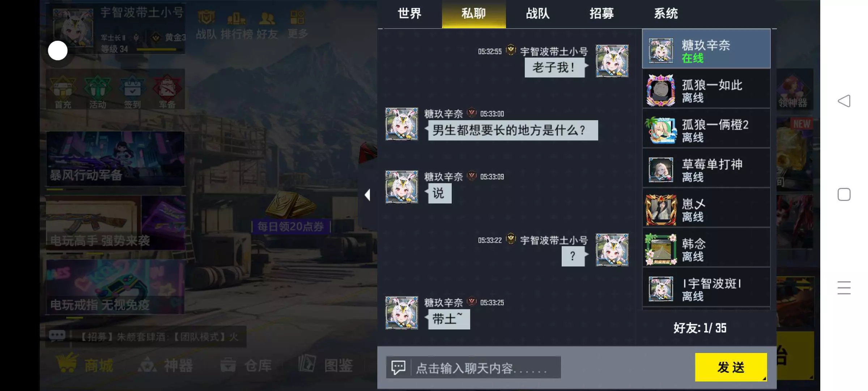Tap the white floating circle button
Screen dimensions: 868x391
coord(58,51)
